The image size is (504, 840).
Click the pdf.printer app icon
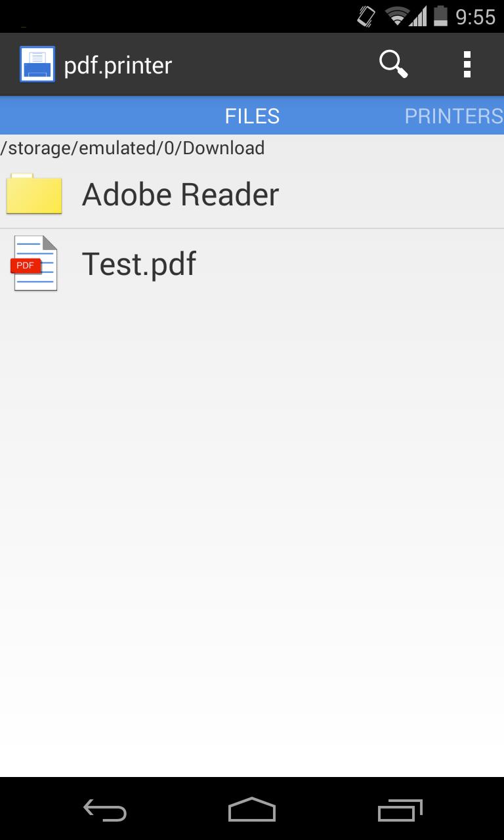pyautogui.click(x=37, y=64)
